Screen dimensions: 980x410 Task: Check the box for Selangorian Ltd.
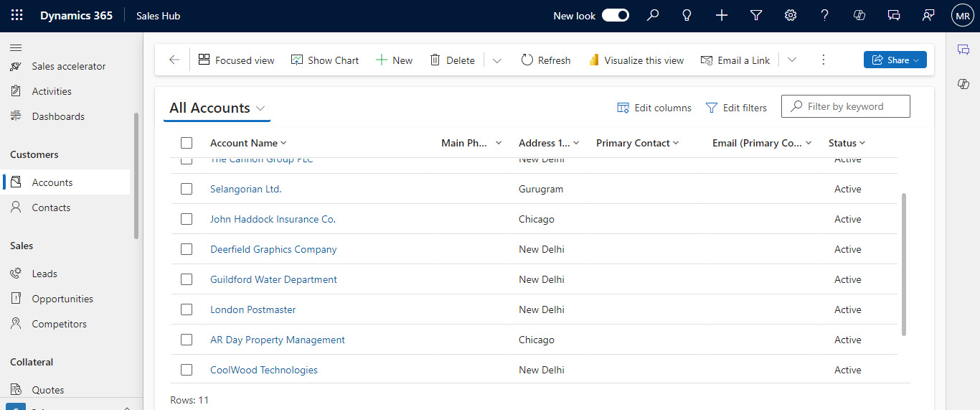[187, 190]
